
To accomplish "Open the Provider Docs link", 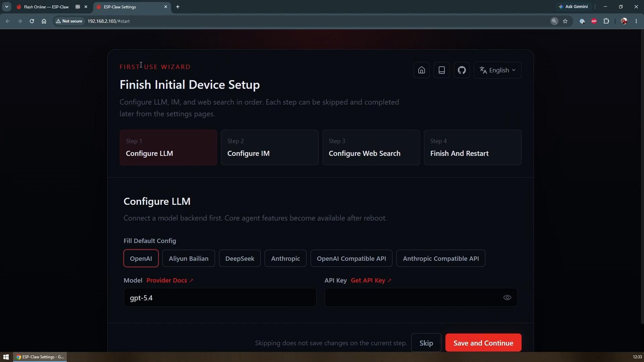I will [170, 280].
